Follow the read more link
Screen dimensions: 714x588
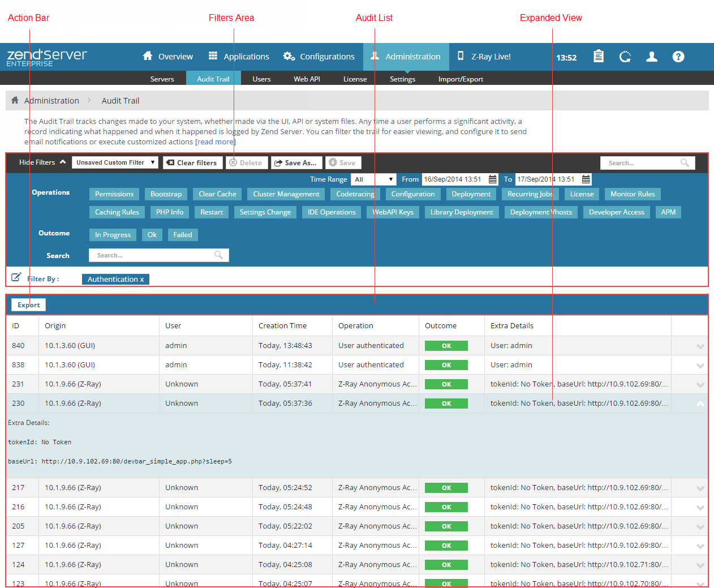[x=215, y=142]
